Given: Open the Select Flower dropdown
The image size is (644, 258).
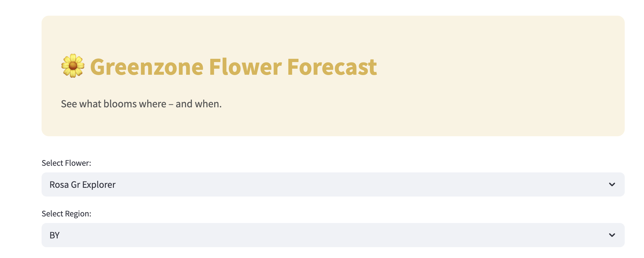Looking at the screenshot, I should click(x=333, y=184).
